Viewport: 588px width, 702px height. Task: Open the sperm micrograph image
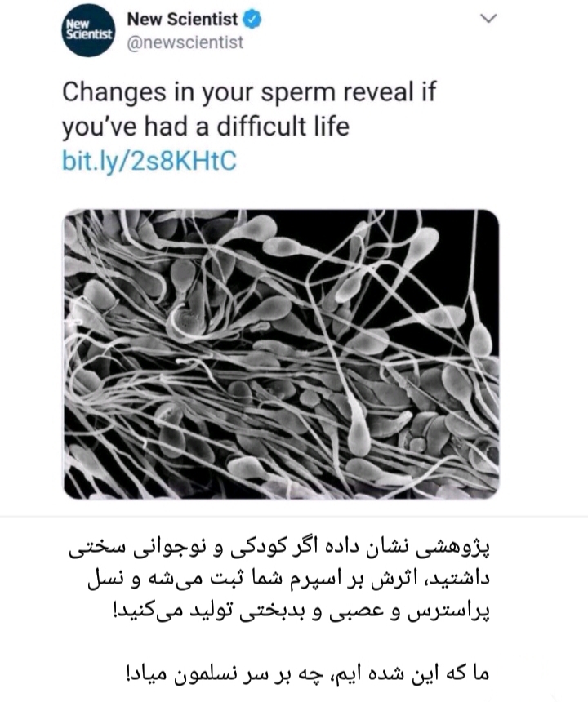[x=281, y=353]
